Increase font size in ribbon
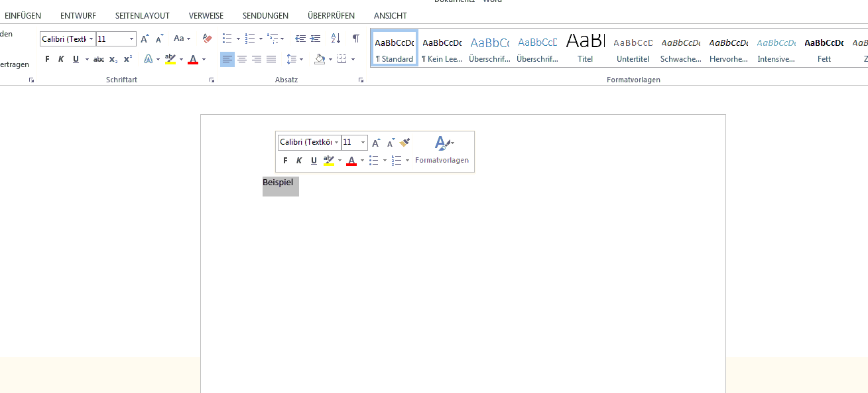The image size is (868, 393). pos(145,39)
